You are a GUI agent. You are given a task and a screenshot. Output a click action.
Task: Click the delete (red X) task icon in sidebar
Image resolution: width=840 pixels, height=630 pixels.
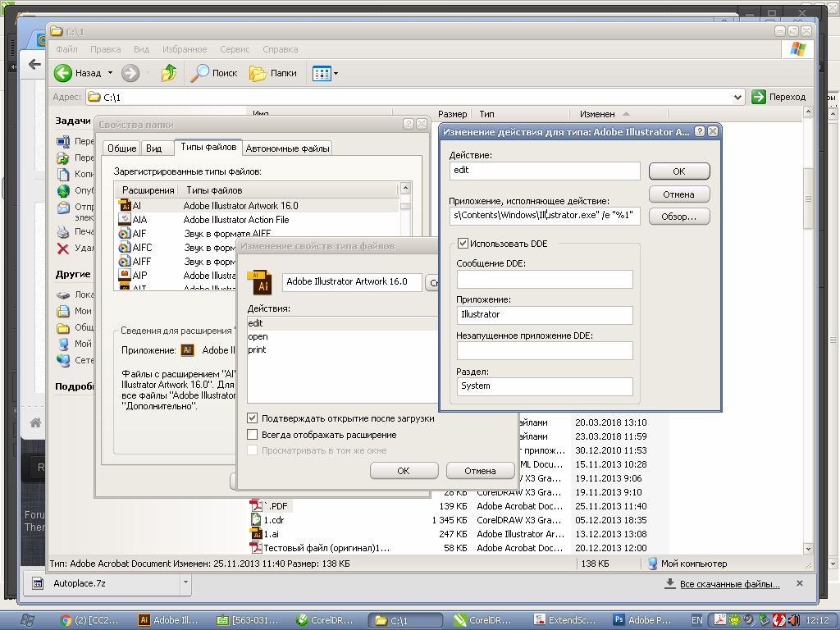[x=63, y=248]
